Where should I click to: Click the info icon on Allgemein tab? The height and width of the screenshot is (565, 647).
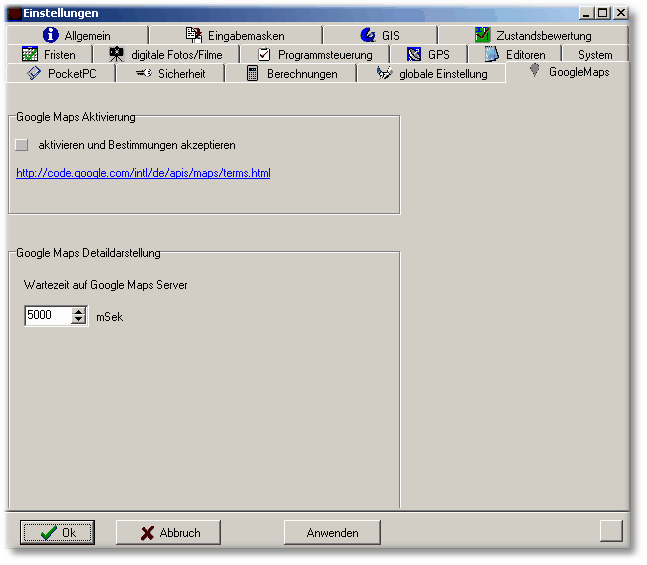[x=50, y=35]
